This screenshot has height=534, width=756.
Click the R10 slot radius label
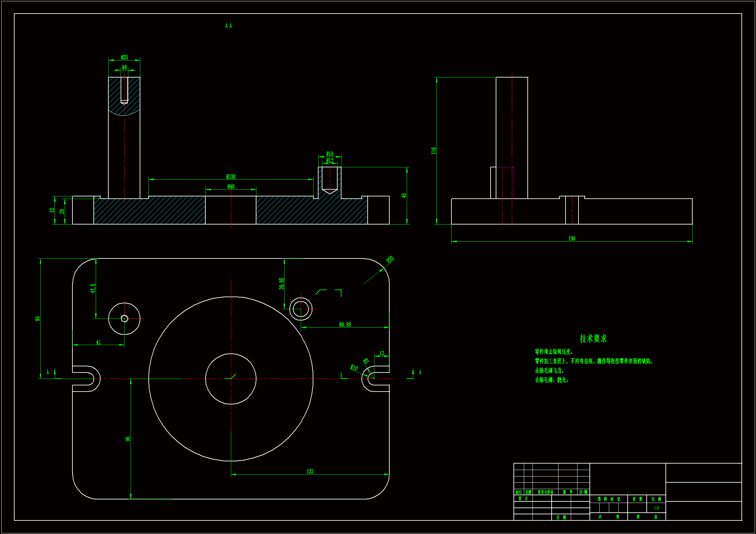[354, 368]
